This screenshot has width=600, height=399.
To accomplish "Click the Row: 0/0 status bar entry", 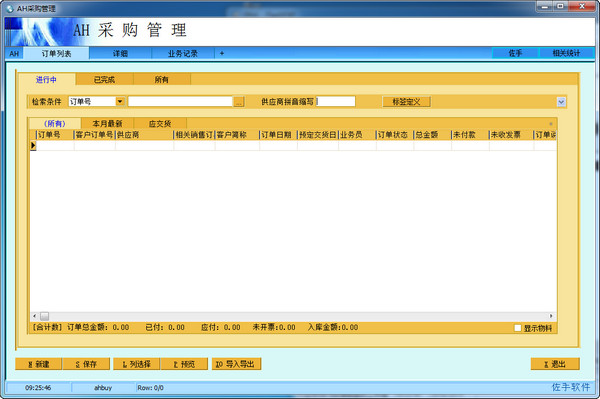I will point(150,388).
